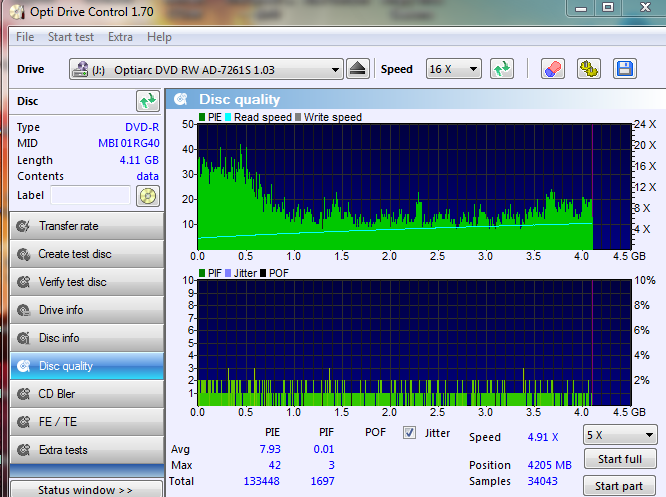Click the Start part button
This screenshot has width=666, height=497.
point(619,486)
